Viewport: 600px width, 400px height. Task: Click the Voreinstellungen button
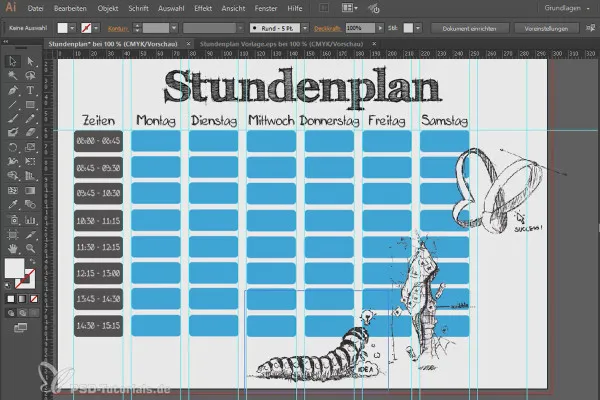tap(546, 28)
